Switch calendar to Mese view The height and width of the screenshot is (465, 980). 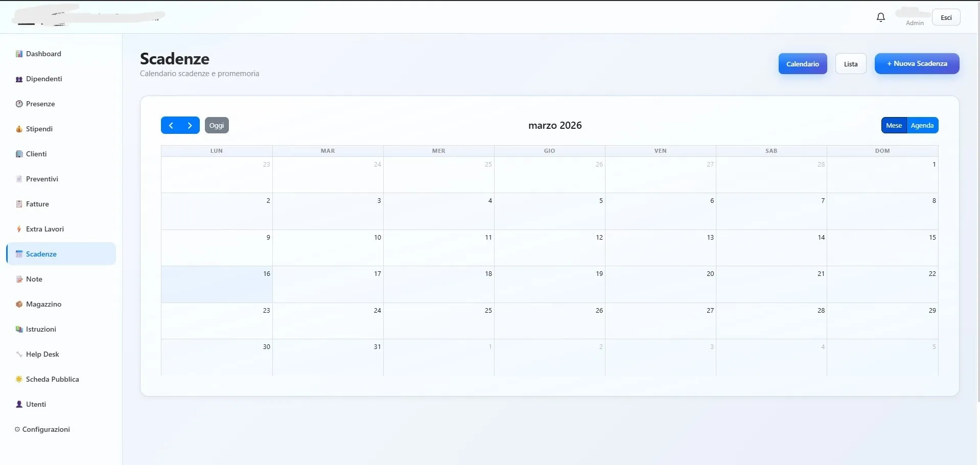pos(894,125)
